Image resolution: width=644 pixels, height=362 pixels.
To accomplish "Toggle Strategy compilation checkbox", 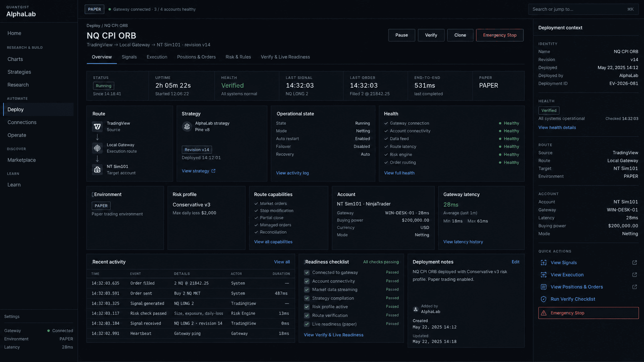I will click(x=307, y=298).
